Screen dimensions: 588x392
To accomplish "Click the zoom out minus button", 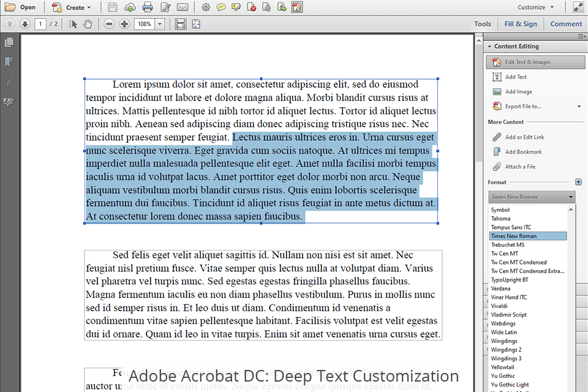I will coord(109,24).
